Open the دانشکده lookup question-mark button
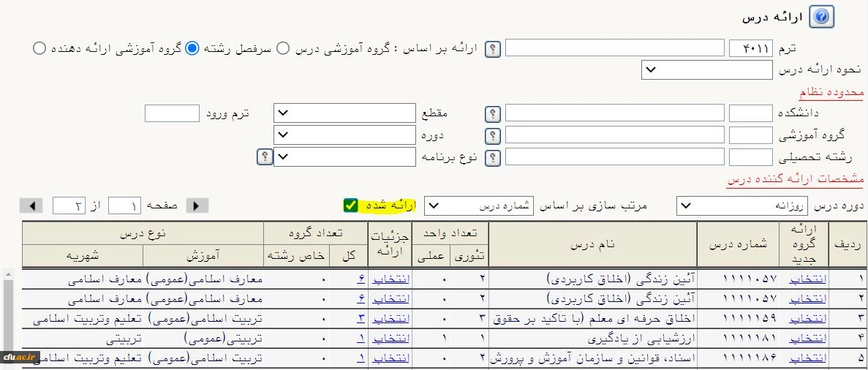 494,114
